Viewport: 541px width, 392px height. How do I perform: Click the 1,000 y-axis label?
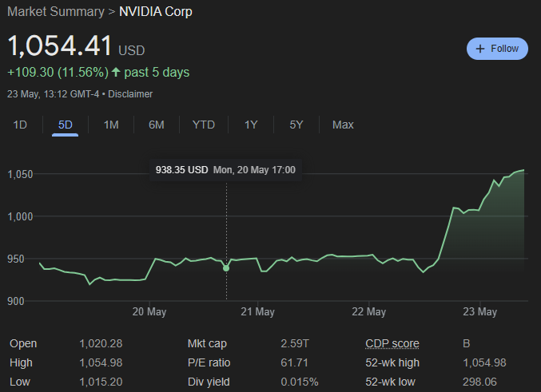(x=20, y=216)
